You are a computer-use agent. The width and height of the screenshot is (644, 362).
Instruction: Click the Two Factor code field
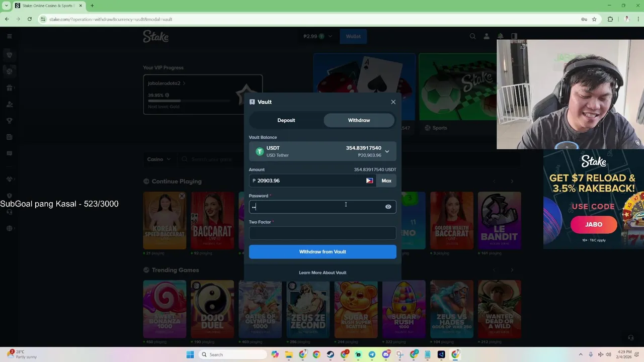(323, 233)
